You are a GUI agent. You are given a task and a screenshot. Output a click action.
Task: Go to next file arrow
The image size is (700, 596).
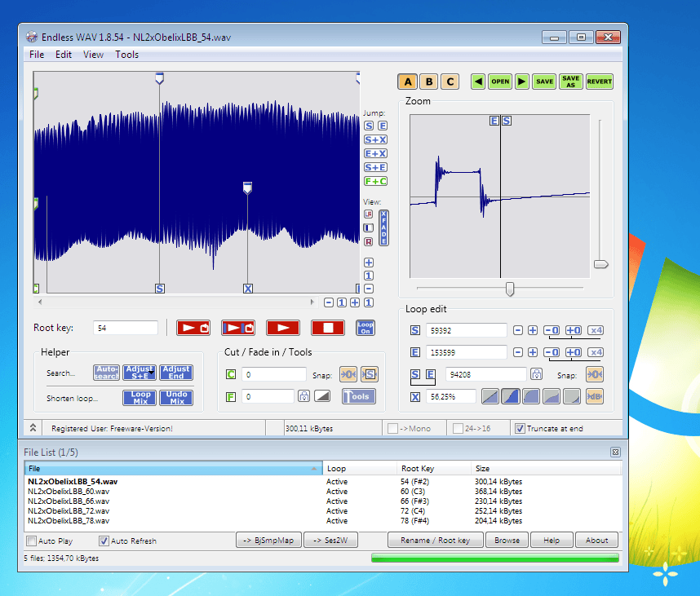[521, 82]
